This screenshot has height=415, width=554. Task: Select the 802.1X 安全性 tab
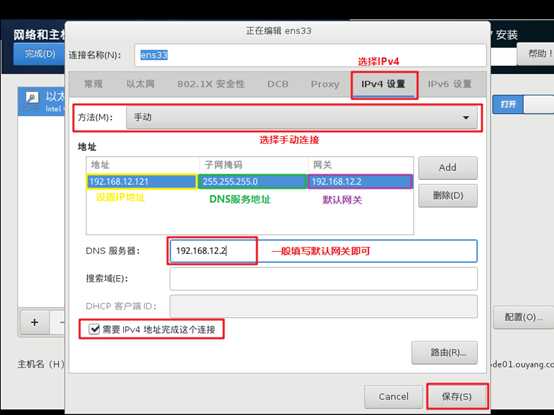point(211,84)
